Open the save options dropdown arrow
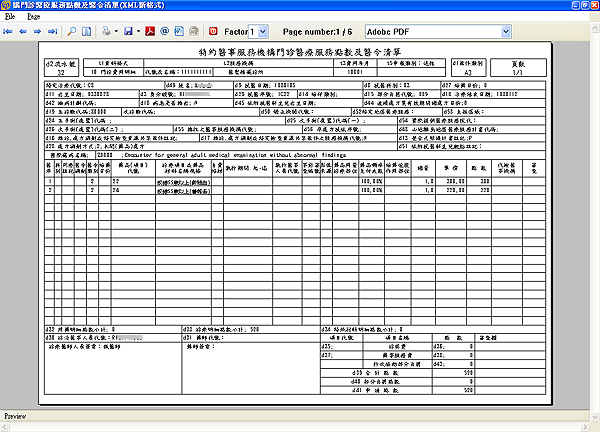 (139, 32)
